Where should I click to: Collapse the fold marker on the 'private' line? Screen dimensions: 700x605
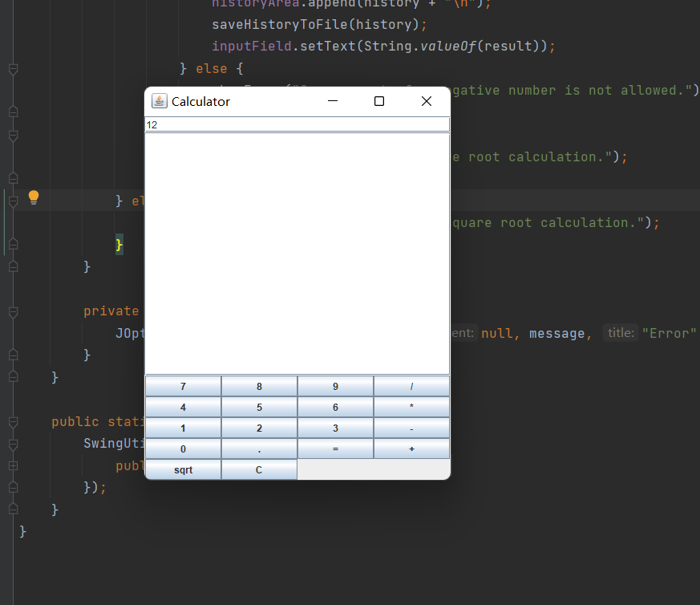coord(14,312)
